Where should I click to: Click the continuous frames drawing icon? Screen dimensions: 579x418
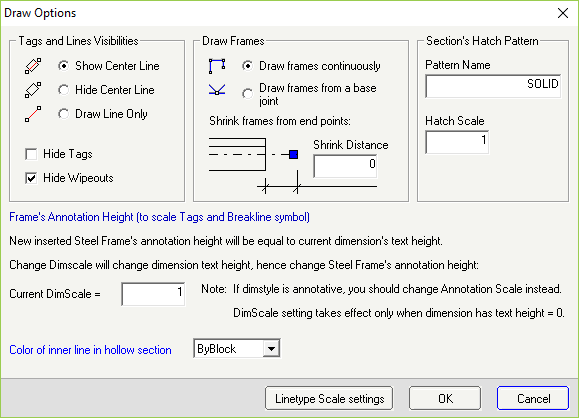pos(217,66)
